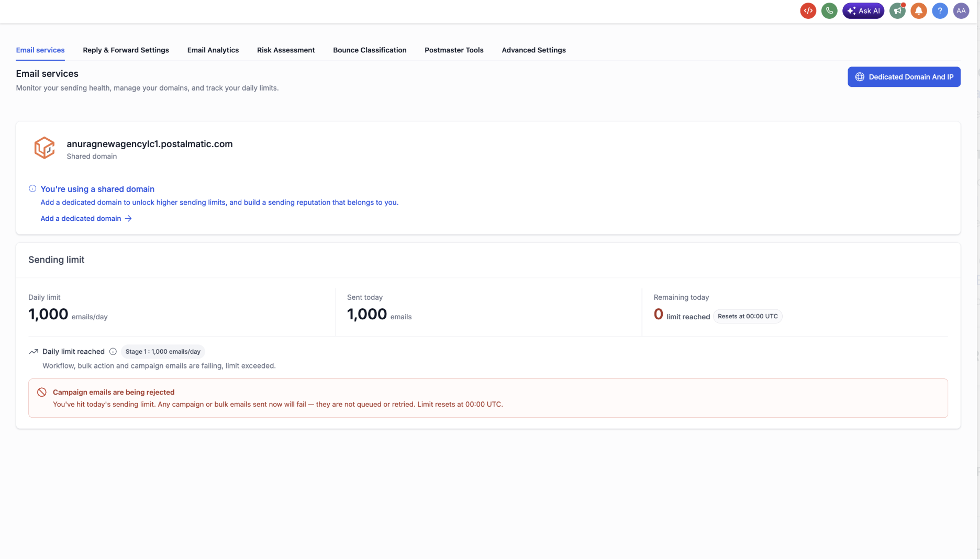This screenshot has width=980, height=559.
Task: Click the blue question mark help icon
Action: click(940, 10)
